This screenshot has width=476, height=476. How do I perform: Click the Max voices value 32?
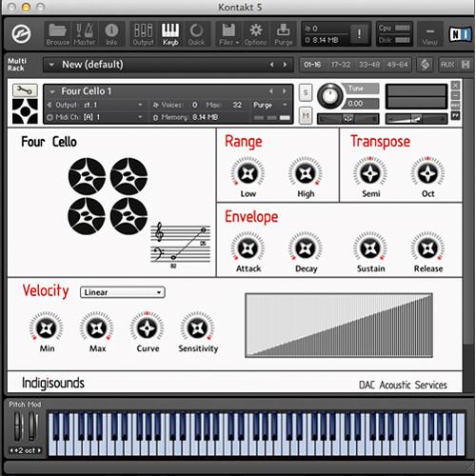pyautogui.click(x=237, y=105)
